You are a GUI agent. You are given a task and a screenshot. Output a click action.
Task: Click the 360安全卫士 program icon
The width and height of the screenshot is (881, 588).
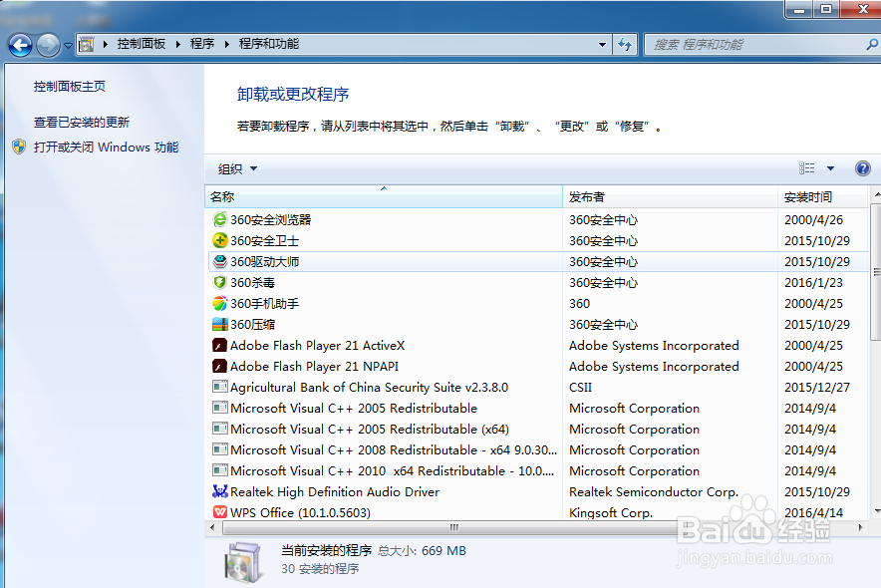click(x=219, y=240)
